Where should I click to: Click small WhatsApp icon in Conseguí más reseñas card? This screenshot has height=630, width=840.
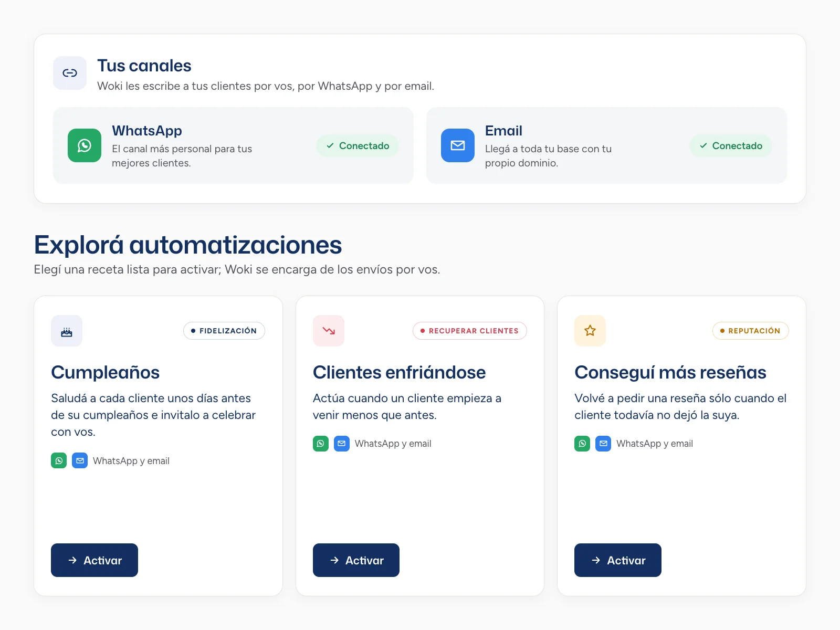point(582,444)
